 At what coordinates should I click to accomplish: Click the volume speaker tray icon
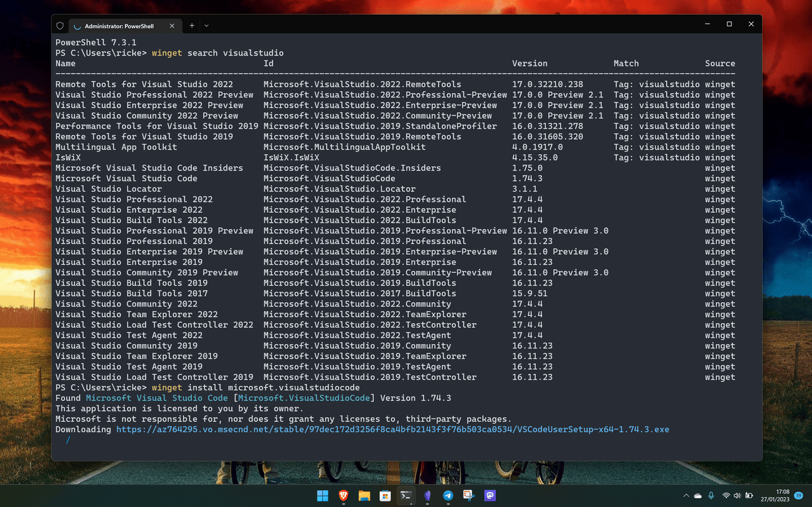click(738, 496)
